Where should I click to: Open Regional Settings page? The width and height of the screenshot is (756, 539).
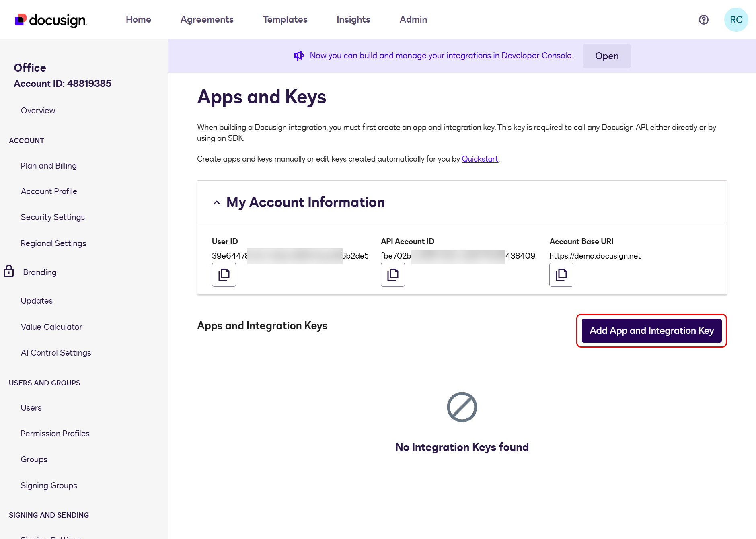coord(53,243)
